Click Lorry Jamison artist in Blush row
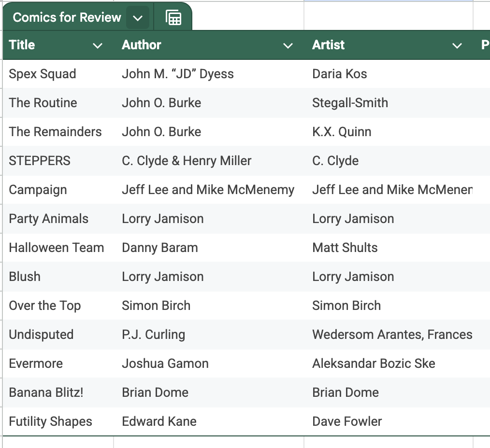 pos(389,277)
